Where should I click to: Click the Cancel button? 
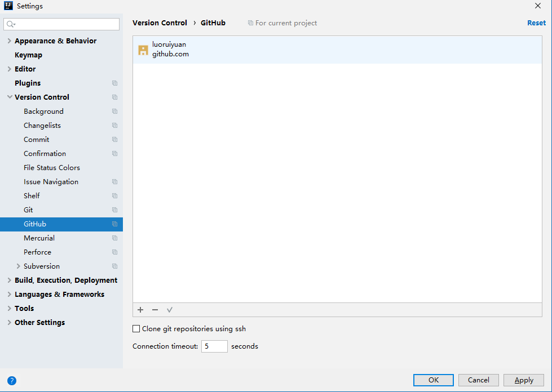point(479,380)
